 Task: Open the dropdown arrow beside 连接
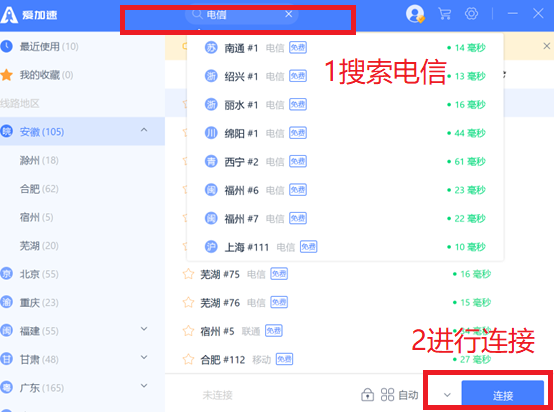(447, 395)
